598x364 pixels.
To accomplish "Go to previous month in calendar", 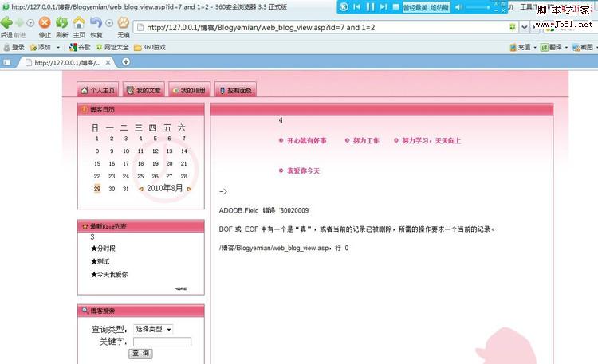I will pos(141,189).
